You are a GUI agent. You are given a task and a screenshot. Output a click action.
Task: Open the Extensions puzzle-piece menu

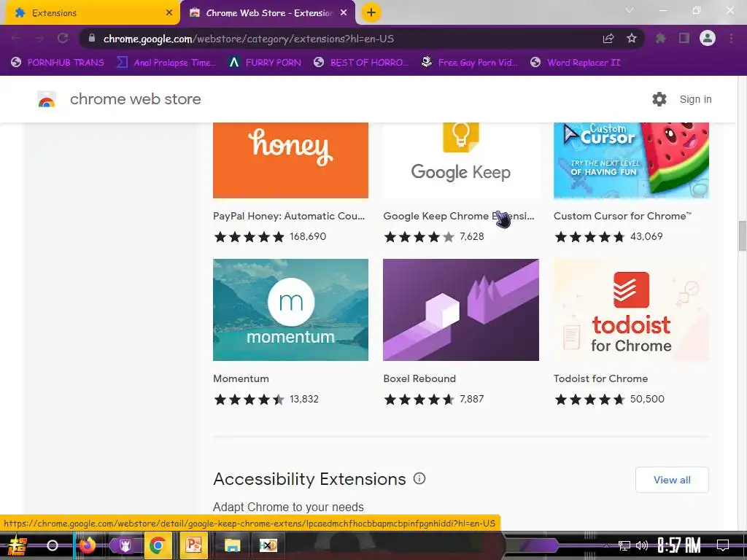click(x=660, y=39)
